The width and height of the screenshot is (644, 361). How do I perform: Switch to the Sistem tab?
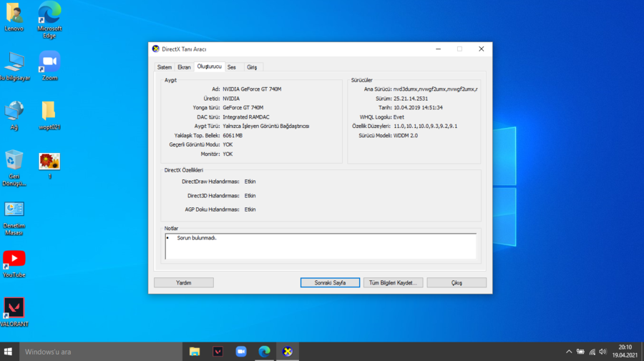(x=165, y=67)
